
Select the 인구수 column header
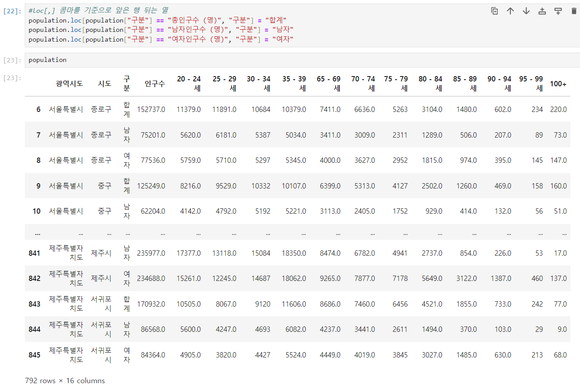[x=155, y=84]
